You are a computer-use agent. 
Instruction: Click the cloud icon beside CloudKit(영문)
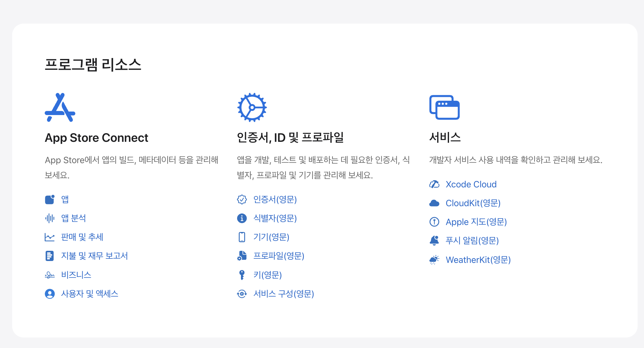(434, 203)
